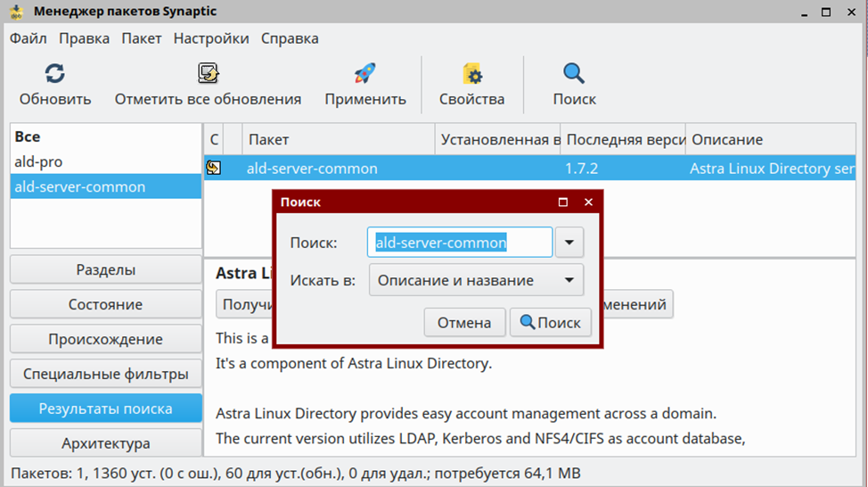Click the Поиск magnifier toolbar icon

[x=574, y=73]
